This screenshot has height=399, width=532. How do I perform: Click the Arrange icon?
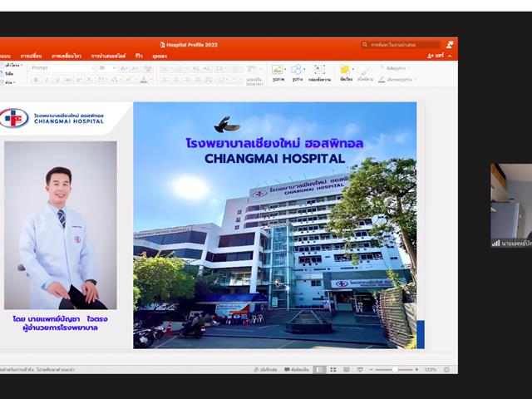pos(345,70)
